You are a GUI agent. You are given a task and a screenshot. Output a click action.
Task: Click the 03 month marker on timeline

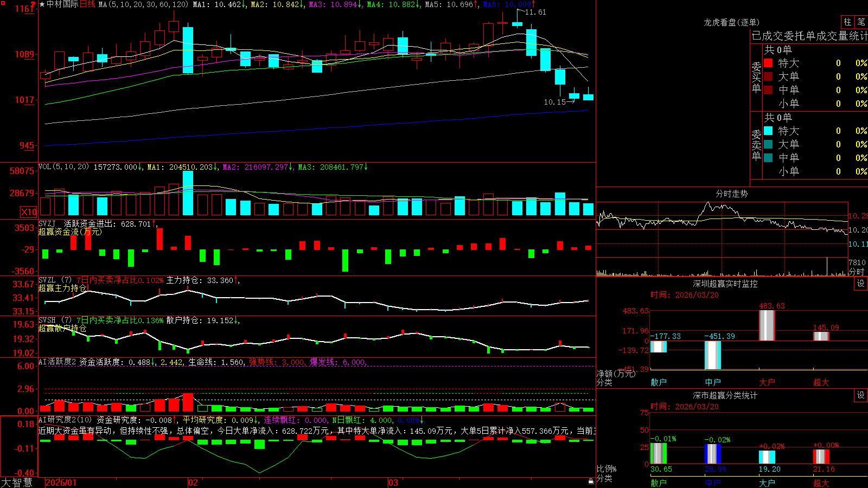[393, 483]
